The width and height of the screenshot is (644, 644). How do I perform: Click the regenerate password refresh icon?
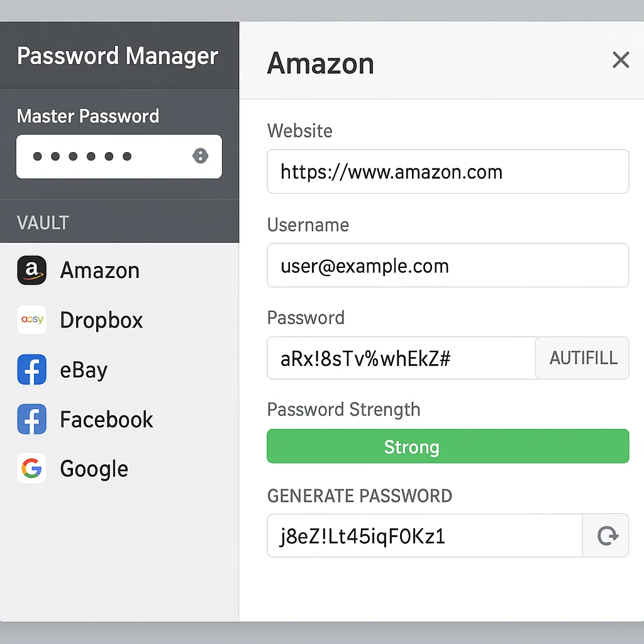pyautogui.click(x=606, y=535)
